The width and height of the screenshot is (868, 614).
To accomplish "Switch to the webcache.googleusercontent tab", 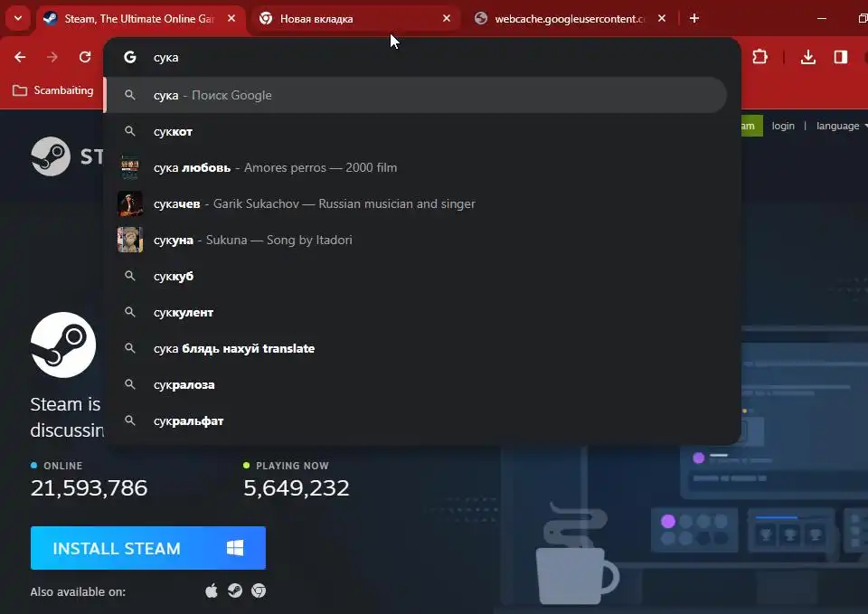I will 571,19.
